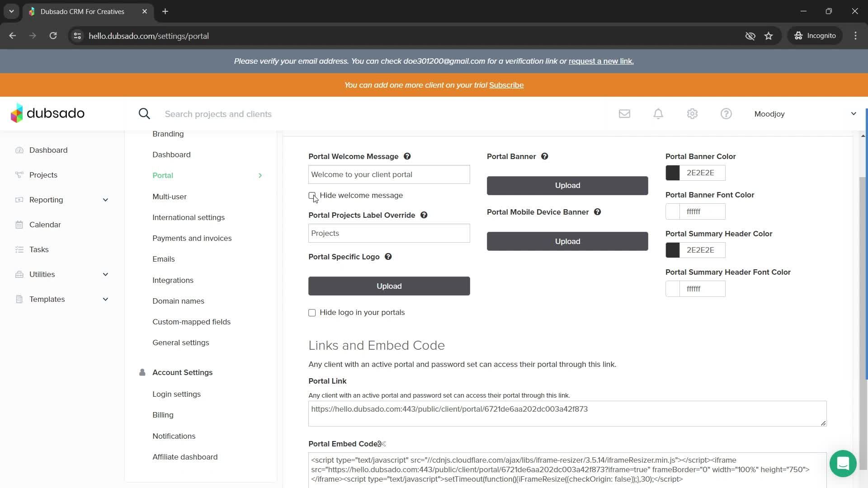Reload the page

coord(53,36)
